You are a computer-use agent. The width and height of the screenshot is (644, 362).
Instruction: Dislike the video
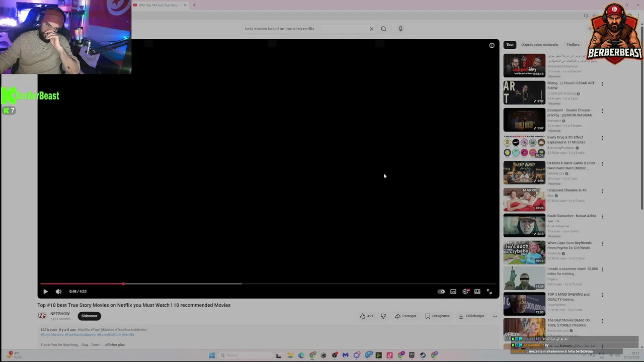(x=383, y=316)
